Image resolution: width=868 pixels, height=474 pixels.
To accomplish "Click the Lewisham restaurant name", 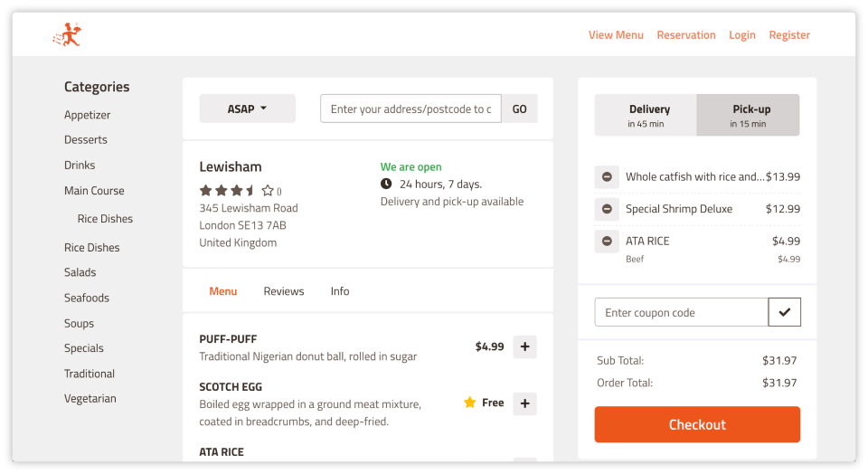I will (x=231, y=166).
